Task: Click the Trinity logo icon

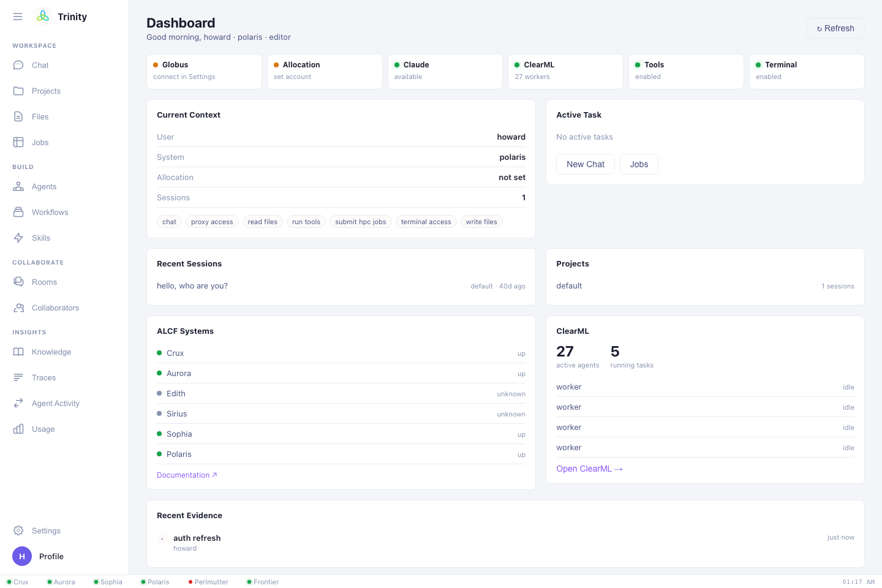Action: [x=42, y=17]
